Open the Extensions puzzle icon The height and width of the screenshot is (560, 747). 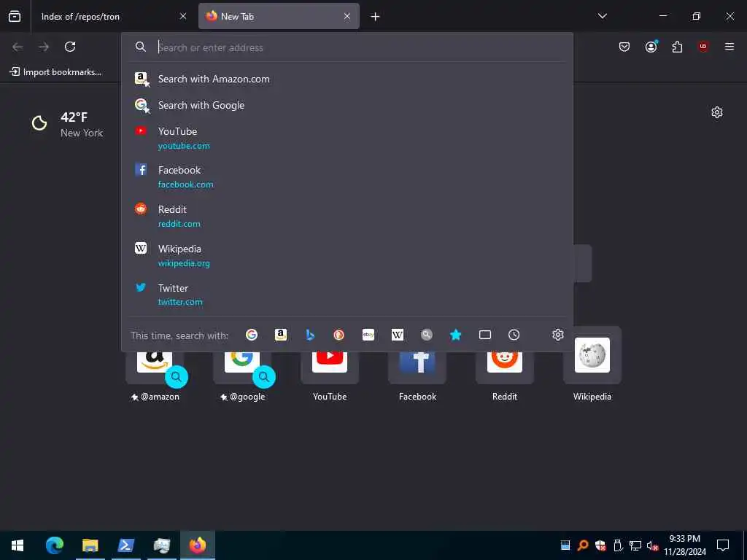click(x=677, y=47)
